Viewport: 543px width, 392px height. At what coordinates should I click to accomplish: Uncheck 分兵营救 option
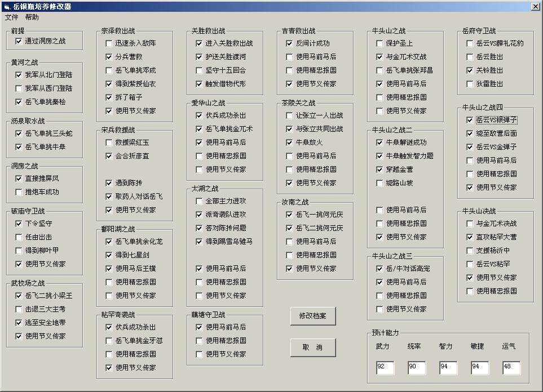point(109,57)
